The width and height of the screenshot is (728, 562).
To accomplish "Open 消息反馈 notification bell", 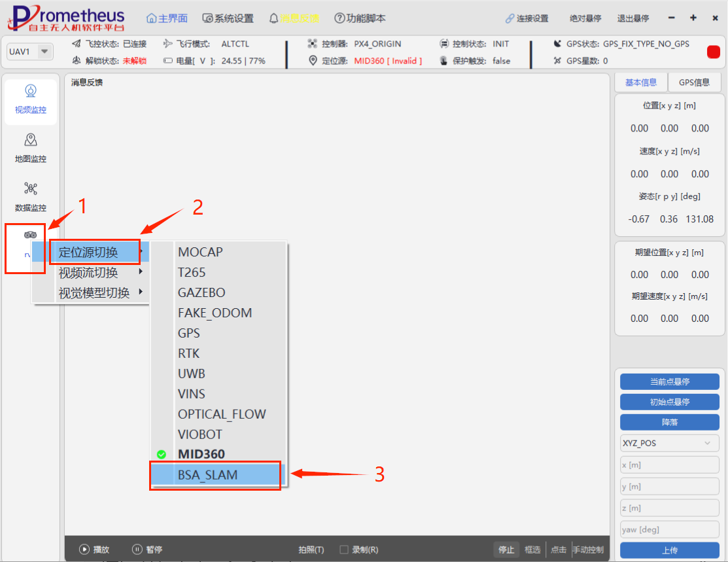I will [274, 18].
